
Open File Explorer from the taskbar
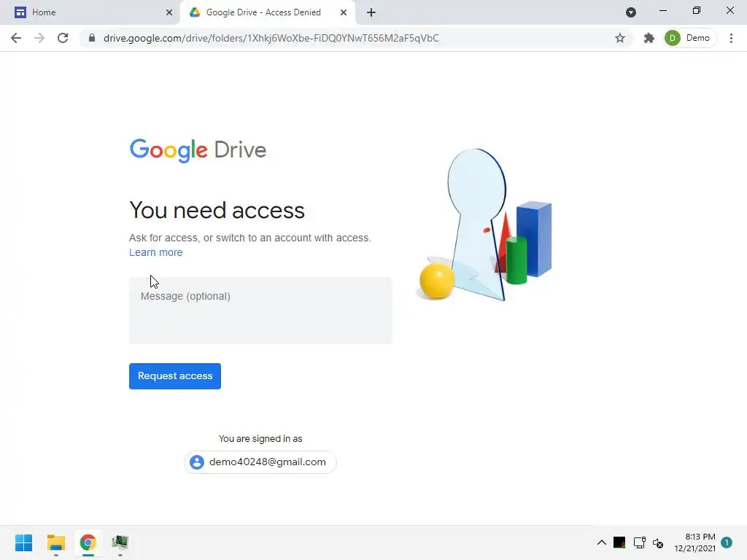(x=55, y=542)
